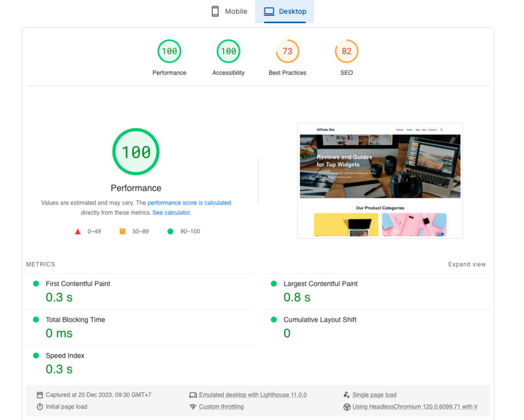Click the Accessibility score gauge

click(228, 51)
